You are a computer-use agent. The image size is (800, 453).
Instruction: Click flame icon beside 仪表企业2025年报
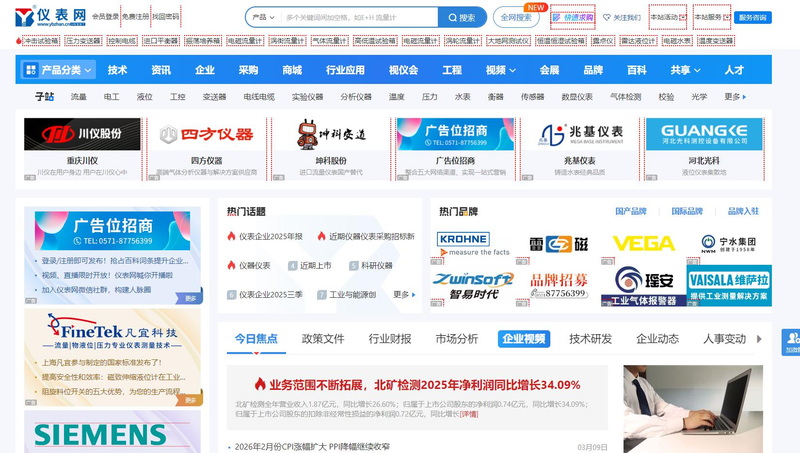(x=231, y=236)
